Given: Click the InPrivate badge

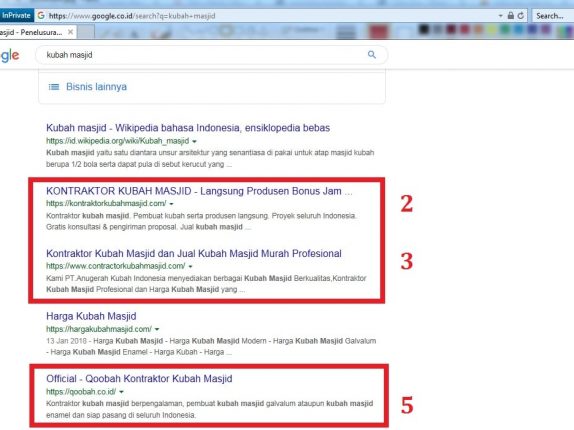Looking at the screenshot, I should tap(16, 15).
